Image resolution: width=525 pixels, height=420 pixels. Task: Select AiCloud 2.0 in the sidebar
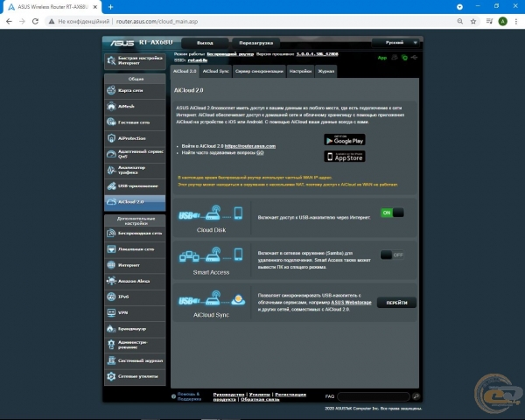coord(135,202)
